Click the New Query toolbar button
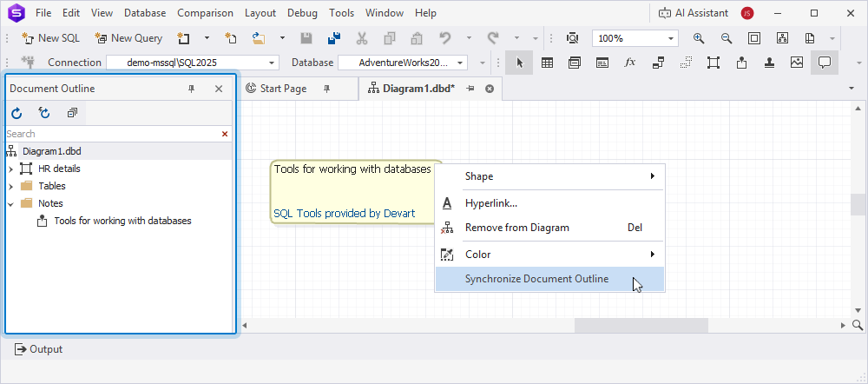The height and width of the screenshot is (384, 868). [128, 38]
